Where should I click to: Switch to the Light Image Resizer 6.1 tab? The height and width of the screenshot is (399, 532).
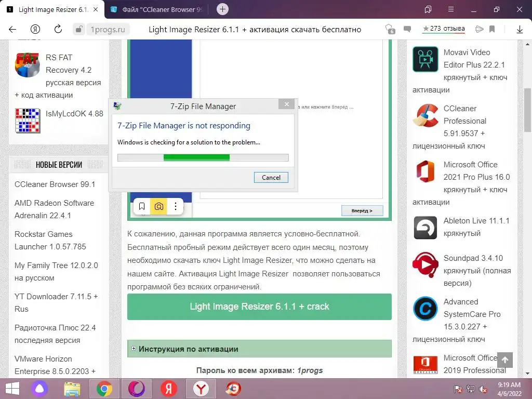52,9
